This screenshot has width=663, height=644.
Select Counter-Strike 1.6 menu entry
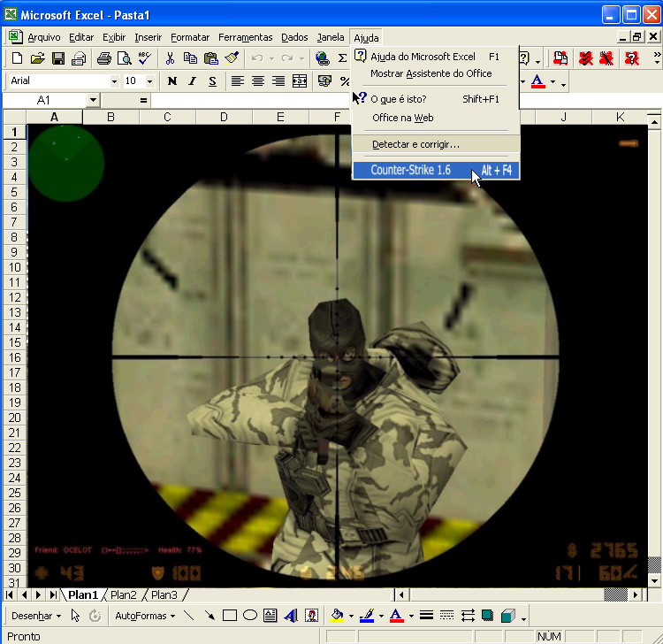click(x=436, y=170)
